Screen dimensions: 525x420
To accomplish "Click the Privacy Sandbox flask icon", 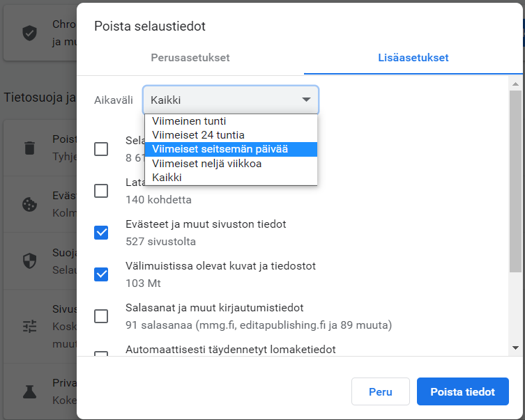I will [x=29, y=391].
